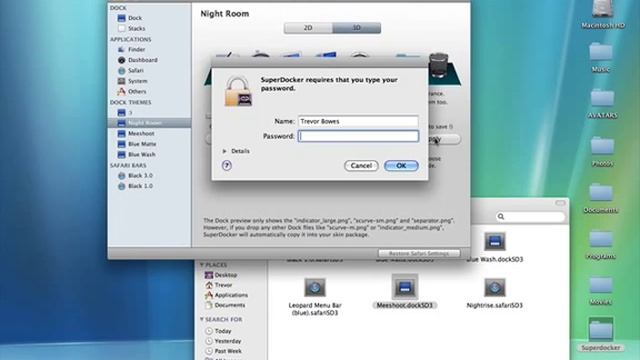Click the Dashboard icon in the sidebar
This screenshot has width=640, height=360.
pyautogui.click(x=121, y=60)
